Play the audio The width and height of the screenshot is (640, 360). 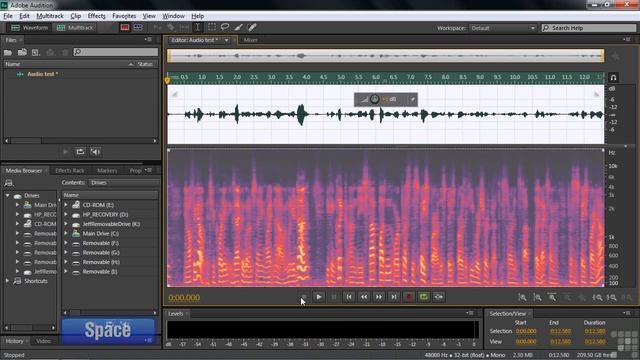(x=319, y=297)
